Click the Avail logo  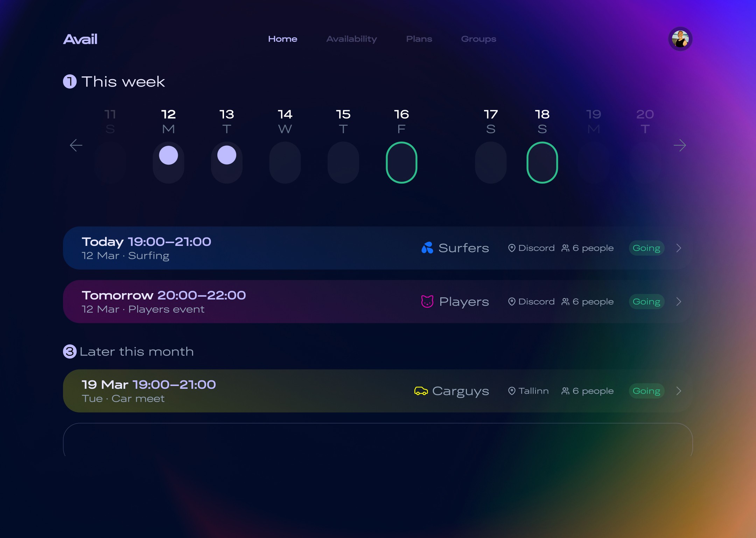(80, 39)
